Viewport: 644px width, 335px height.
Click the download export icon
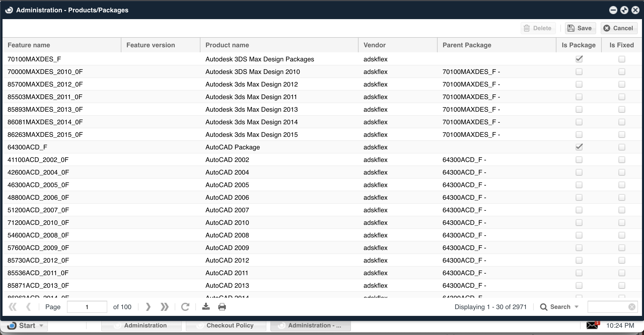(x=206, y=306)
